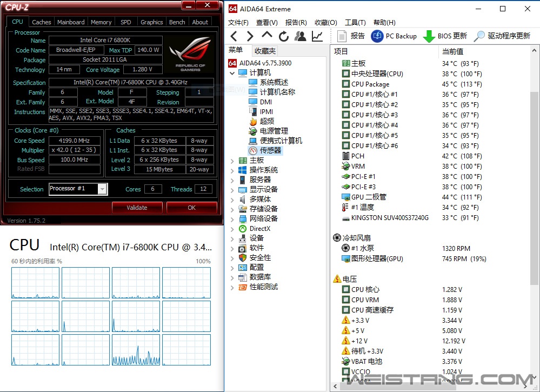Switch to the Mainboard tab in CPU-Z
The image size is (540, 392).
coord(71,22)
